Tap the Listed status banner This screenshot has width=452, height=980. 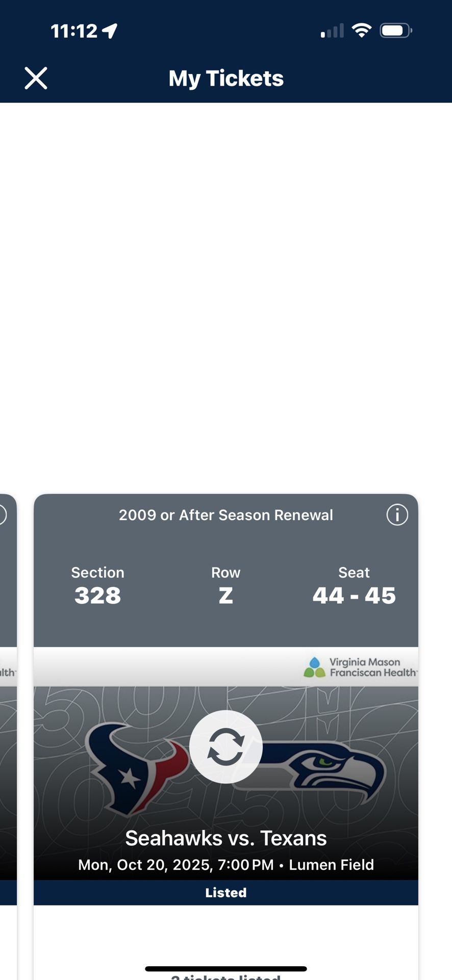pyautogui.click(x=226, y=892)
